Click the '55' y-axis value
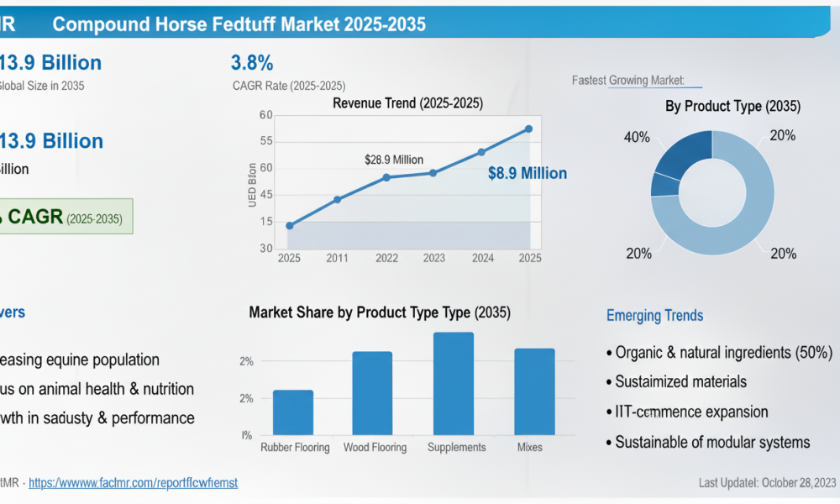 [266, 141]
